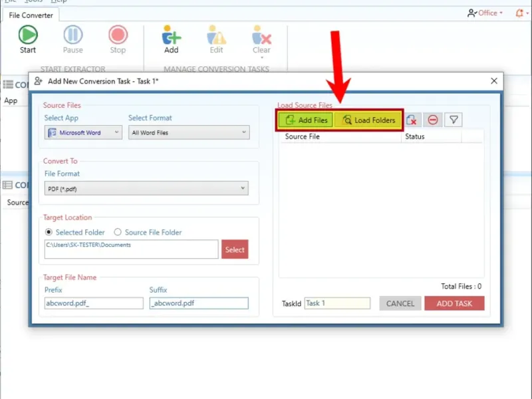Select the Source File Folder radio button
532x399 pixels.
pyautogui.click(x=118, y=232)
